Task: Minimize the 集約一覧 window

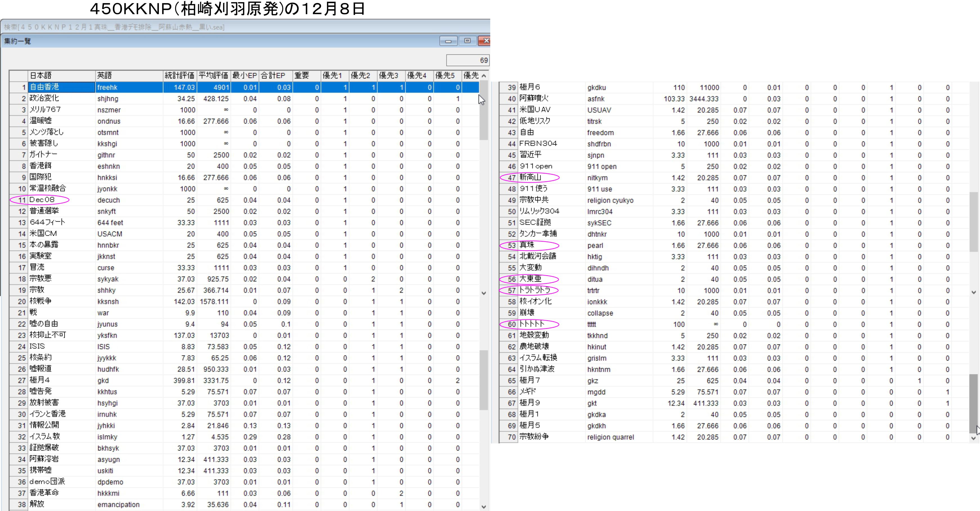Action: (x=448, y=41)
